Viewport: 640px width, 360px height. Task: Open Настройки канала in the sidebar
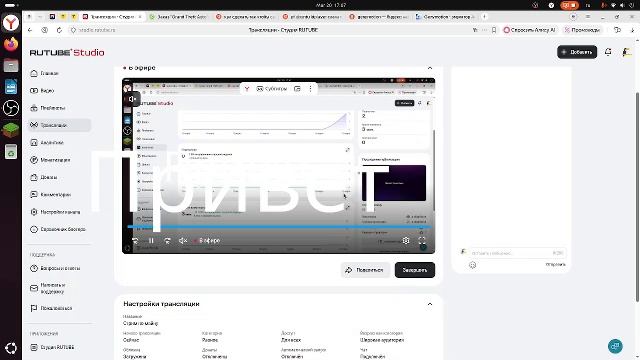55,212
